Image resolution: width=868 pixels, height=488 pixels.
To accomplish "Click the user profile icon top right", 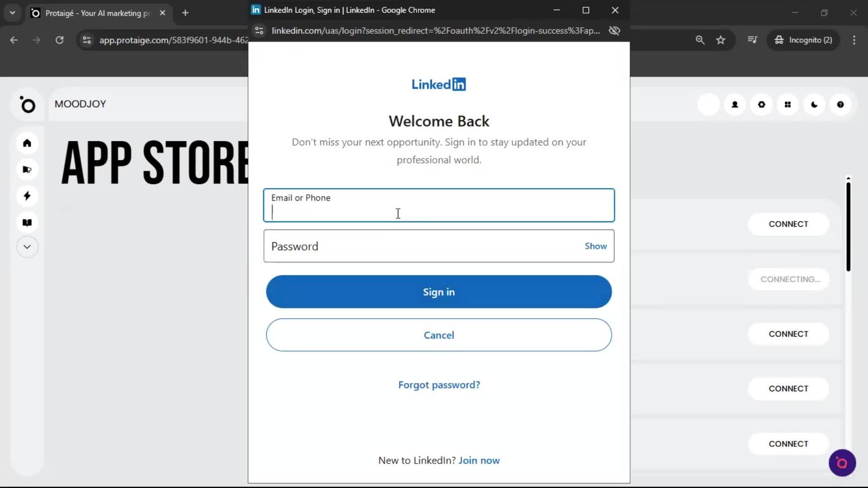I will 735,104.
